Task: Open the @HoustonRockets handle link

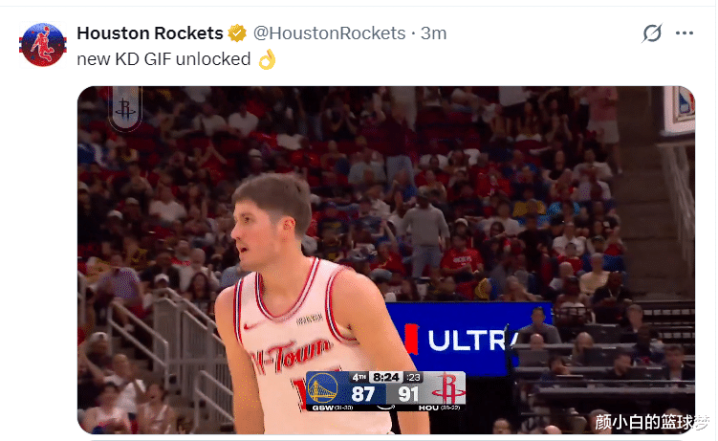Action: click(329, 33)
